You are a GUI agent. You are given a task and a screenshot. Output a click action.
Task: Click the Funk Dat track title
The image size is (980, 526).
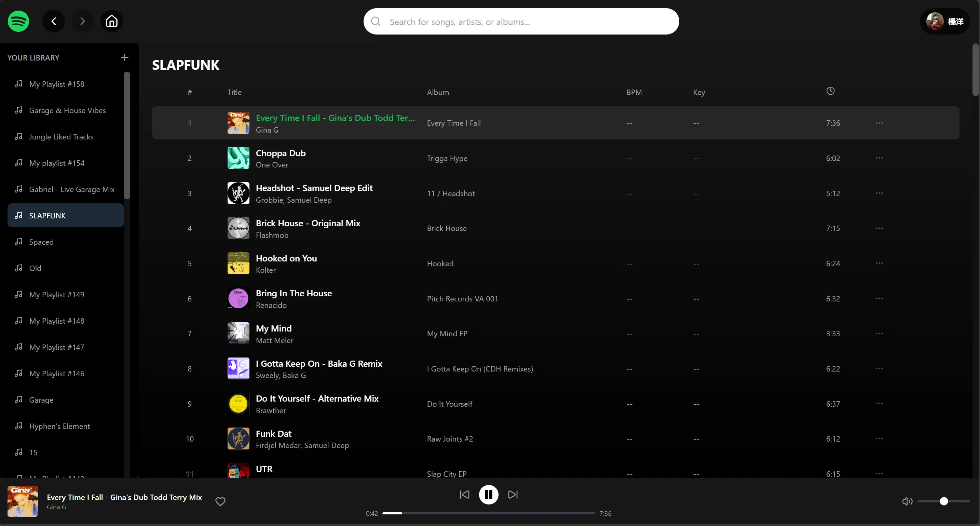[x=274, y=433]
